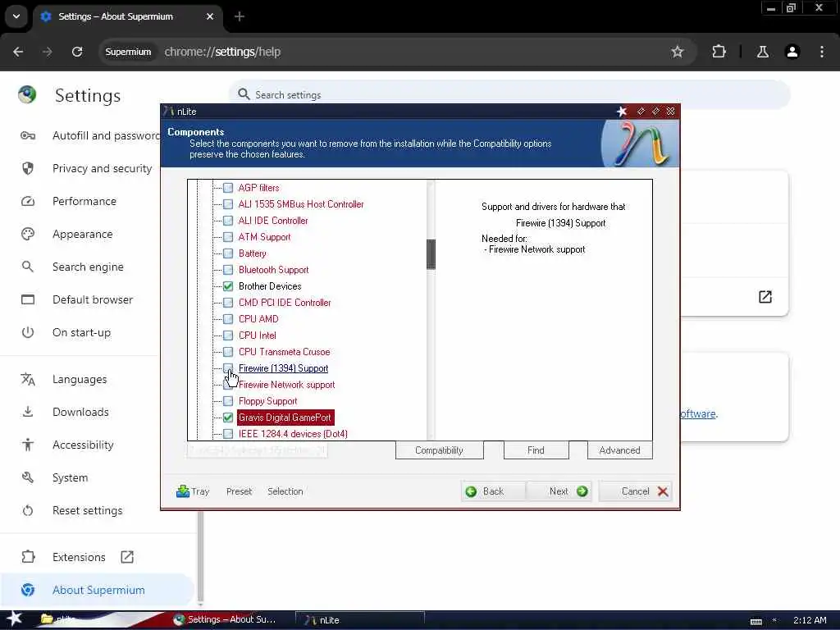Close the Settings – About Supermium tab

coord(210,16)
